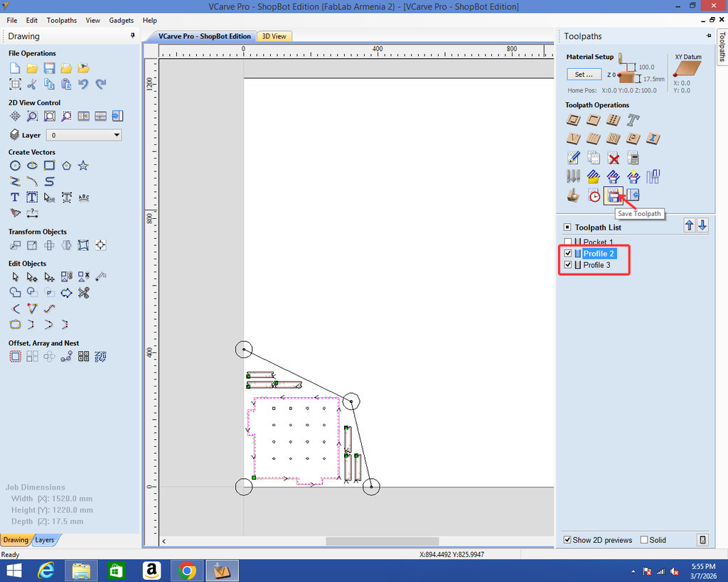The image size is (728, 582).
Task: Open toolpath time estimate clock
Action: pyautogui.click(x=594, y=196)
